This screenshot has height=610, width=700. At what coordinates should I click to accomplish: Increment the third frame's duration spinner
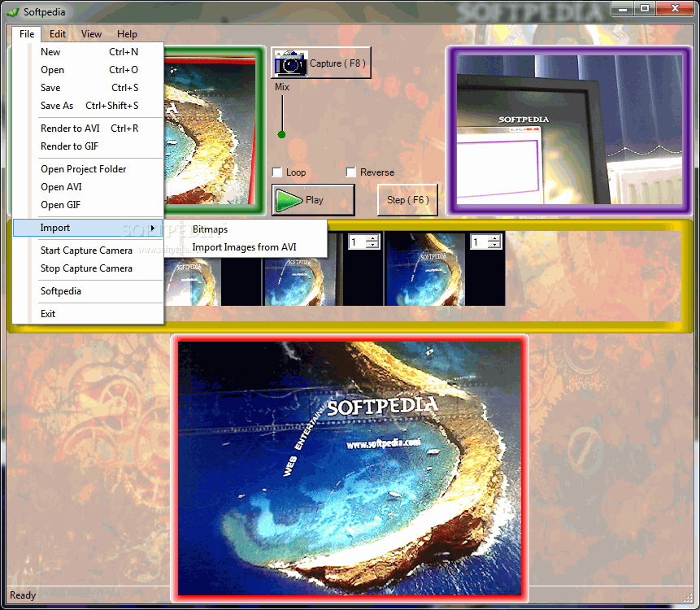pos(493,238)
